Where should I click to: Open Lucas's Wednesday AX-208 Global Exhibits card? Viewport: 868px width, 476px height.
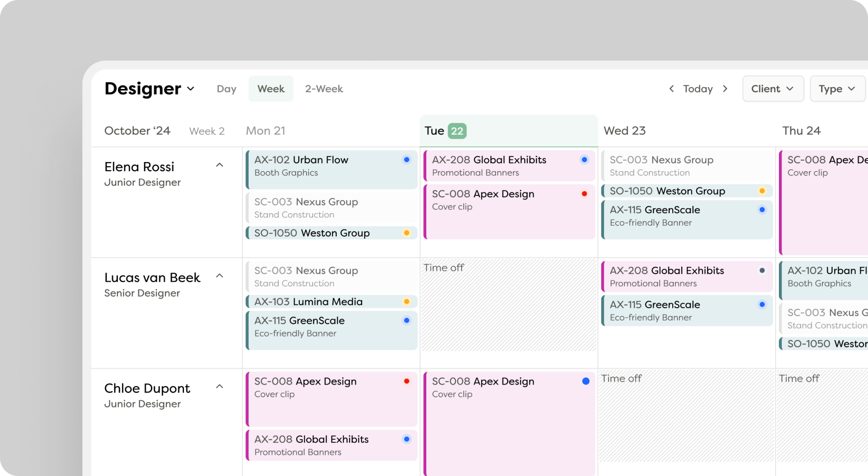point(687,276)
